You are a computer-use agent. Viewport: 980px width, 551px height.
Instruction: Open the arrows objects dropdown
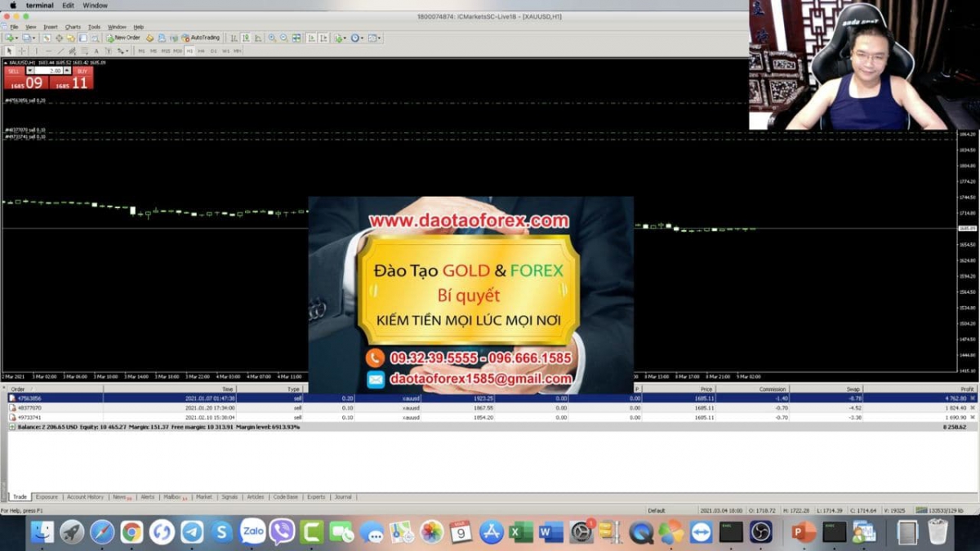(x=122, y=51)
